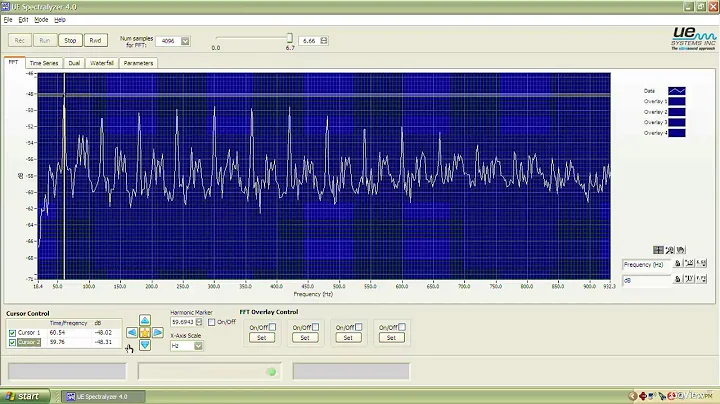Viewport: 720px width, 404px height.
Task: Autoscale the Y axis once
Action: [x=689, y=279]
